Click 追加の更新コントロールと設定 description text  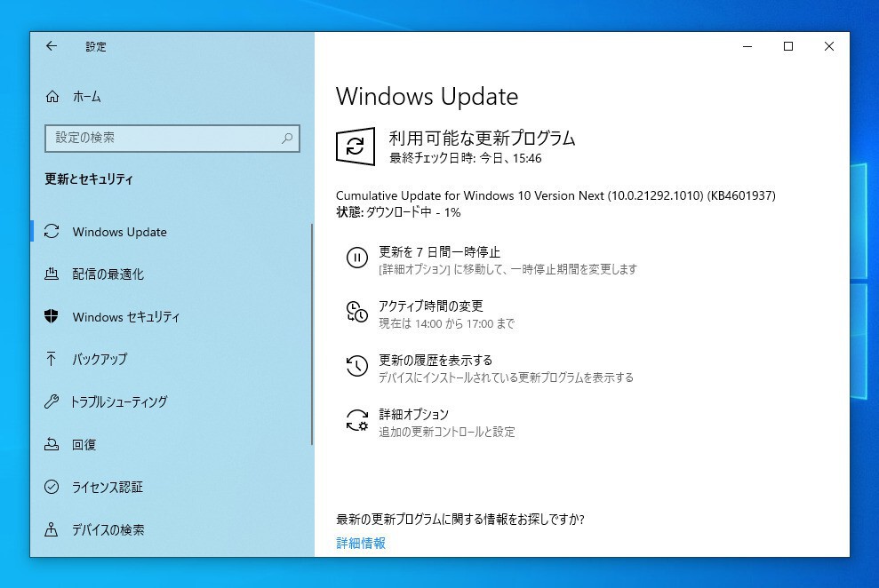point(447,432)
